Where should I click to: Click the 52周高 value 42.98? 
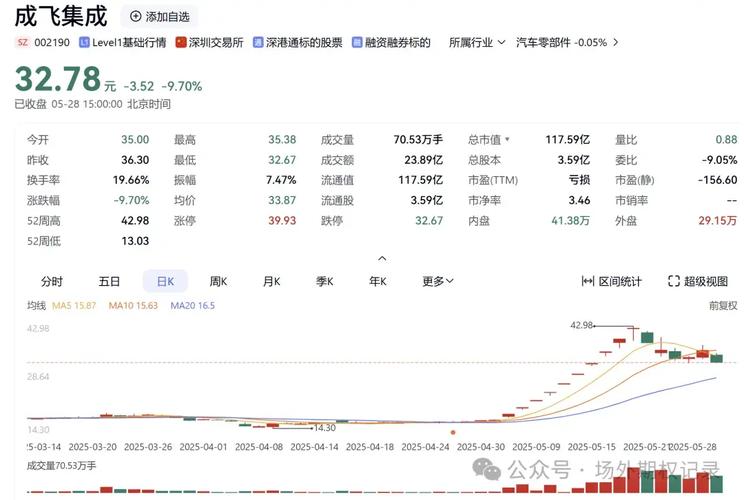(x=135, y=221)
